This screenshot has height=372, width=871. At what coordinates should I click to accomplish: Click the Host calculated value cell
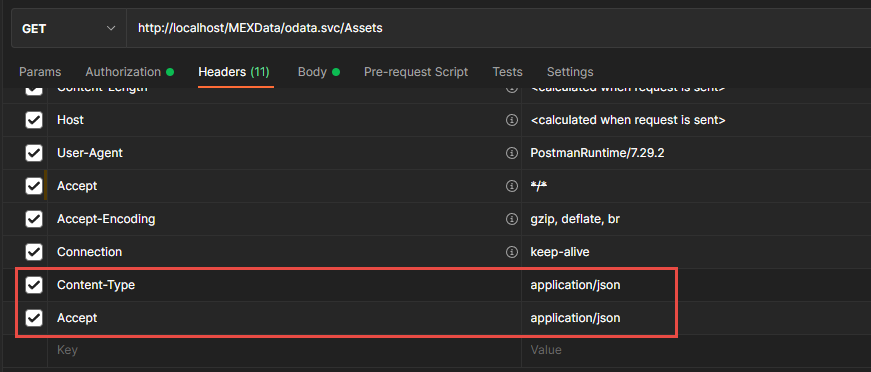[x=696, y=120]
